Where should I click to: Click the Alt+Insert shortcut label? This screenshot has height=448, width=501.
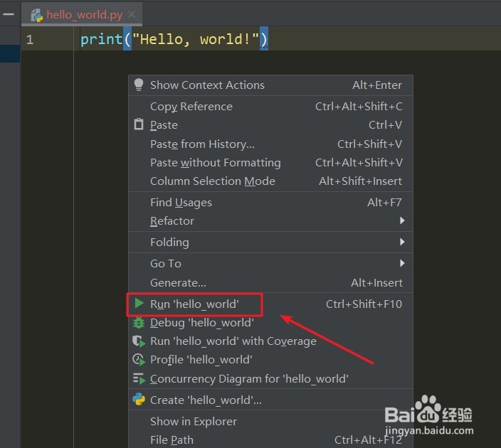pyautogui.click(x=376, y=282)
